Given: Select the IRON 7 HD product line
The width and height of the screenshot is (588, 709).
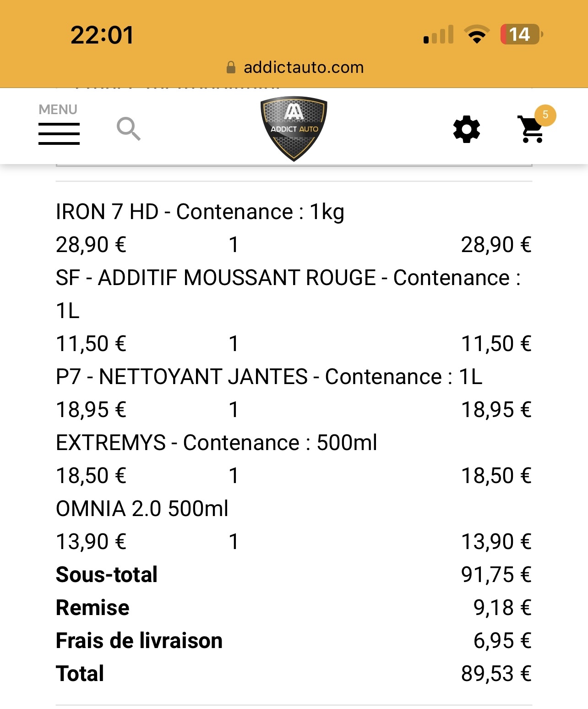Looking at the screenshot, I should click(200, 212).
